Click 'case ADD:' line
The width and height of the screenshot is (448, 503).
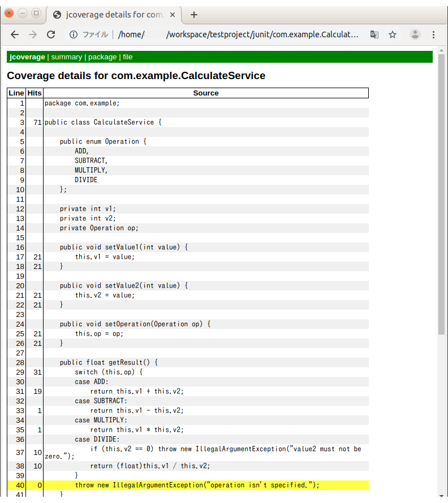coord(92,382)
